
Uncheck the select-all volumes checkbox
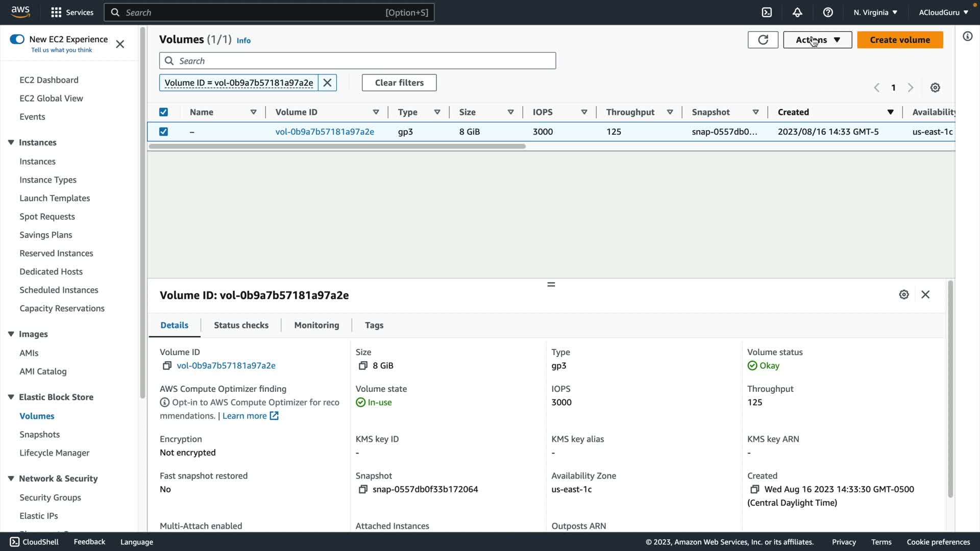[163, 112]
